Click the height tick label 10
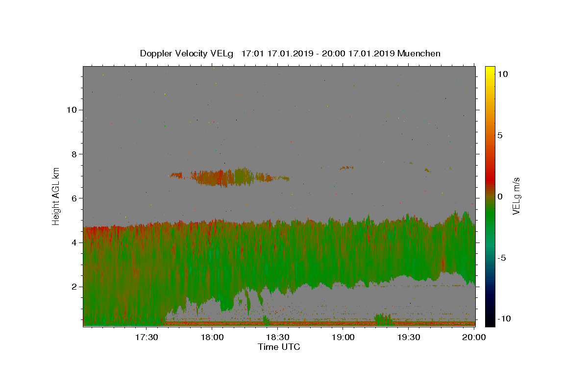The width and height of the screenshot is (588, 392). pos(72,110)
